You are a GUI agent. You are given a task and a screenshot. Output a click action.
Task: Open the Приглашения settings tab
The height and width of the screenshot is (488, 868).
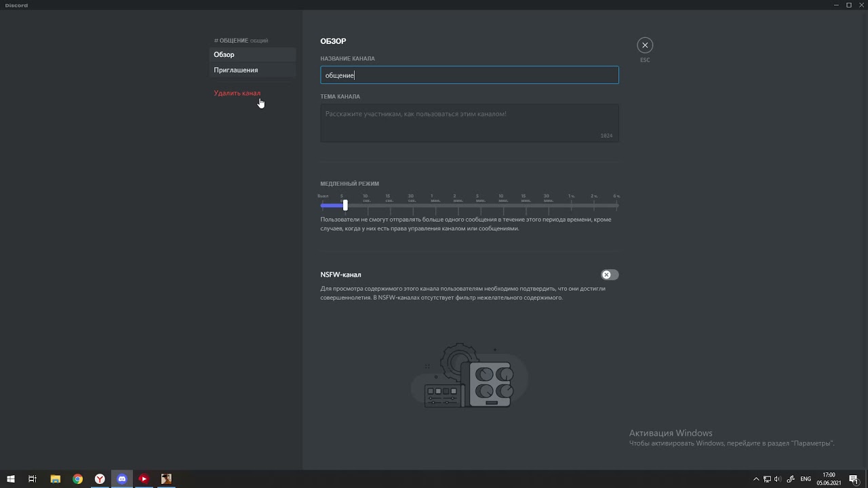252,70
